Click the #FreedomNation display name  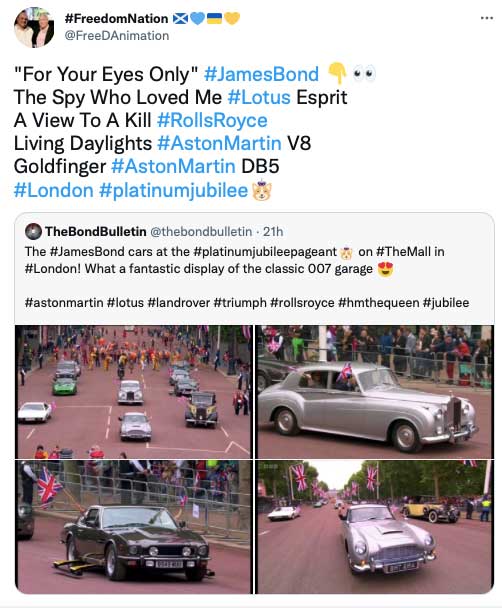[116, 18]
